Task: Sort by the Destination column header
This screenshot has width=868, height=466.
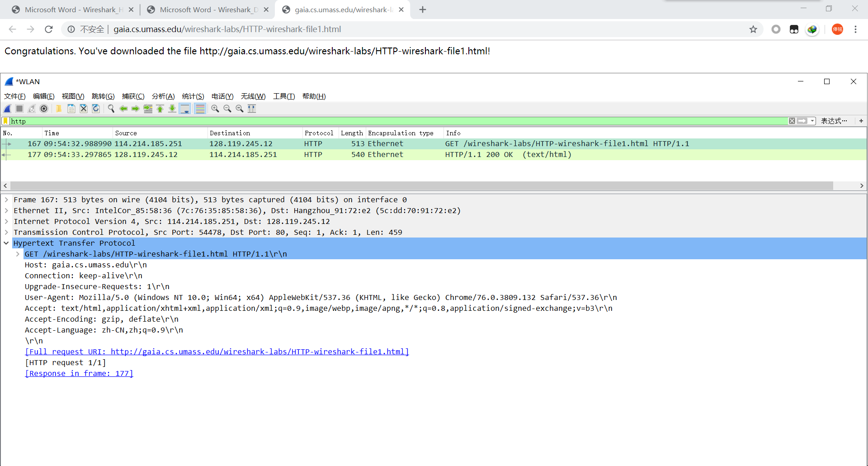Action: (255, 133)
